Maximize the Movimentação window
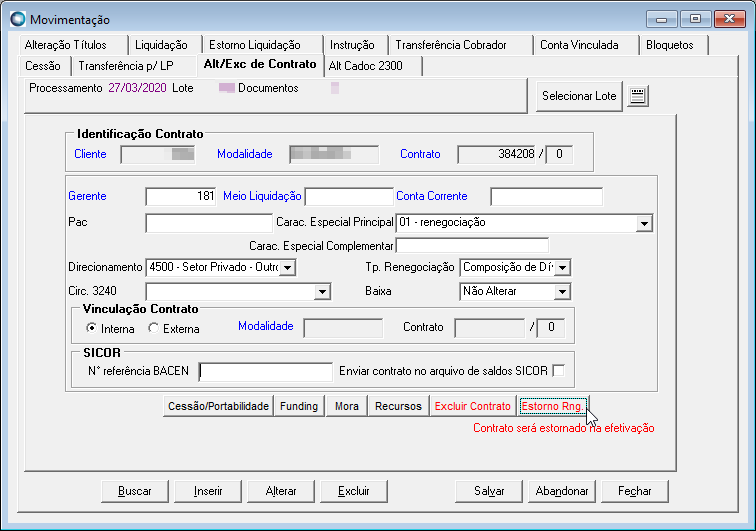This screenshot has width=756, height=531. click(695, 19)
